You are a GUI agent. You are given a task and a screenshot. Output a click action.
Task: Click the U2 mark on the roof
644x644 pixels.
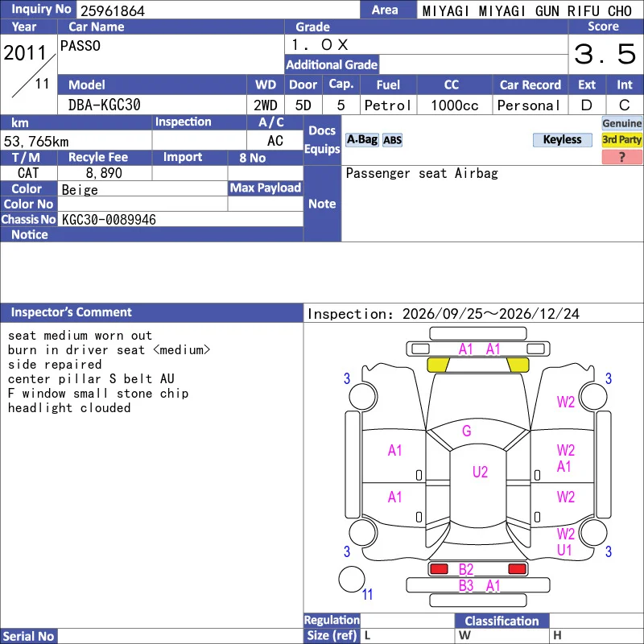click(x=480, y=472)
